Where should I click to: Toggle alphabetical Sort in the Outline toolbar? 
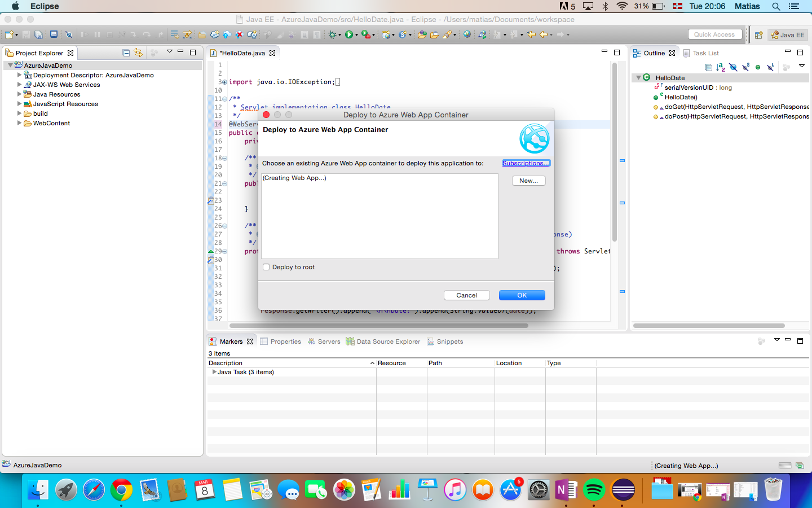point(721,67)
